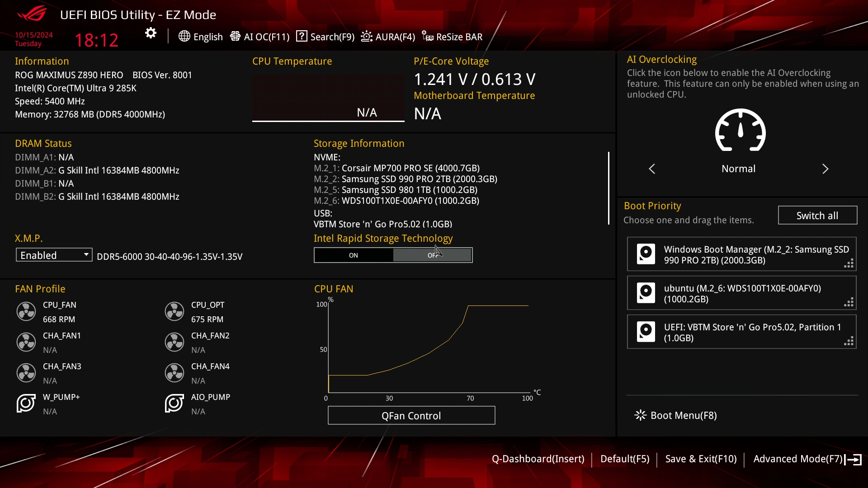The height and width of the screenshot is (488, 868).
Task: Select Windows Boot Manager boot entry
Action: [x=741, y=254]
